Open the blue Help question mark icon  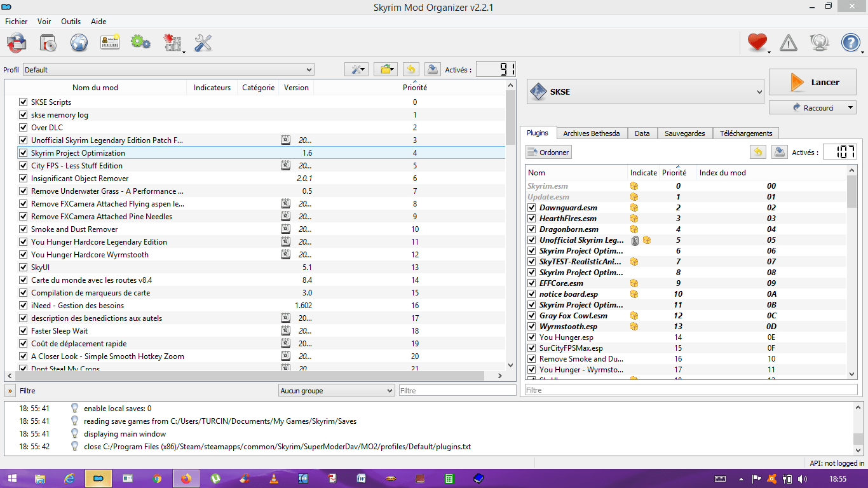850,43
